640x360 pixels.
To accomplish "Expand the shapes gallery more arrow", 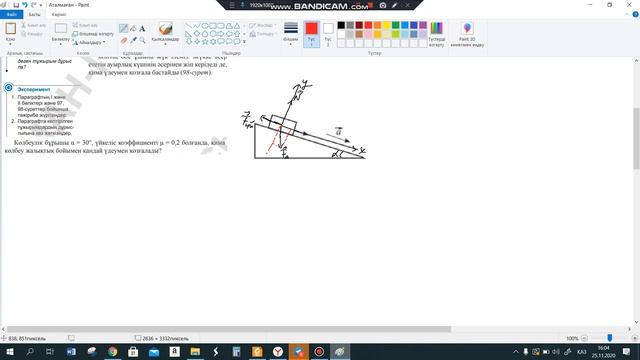I will [x=244, y=42].
